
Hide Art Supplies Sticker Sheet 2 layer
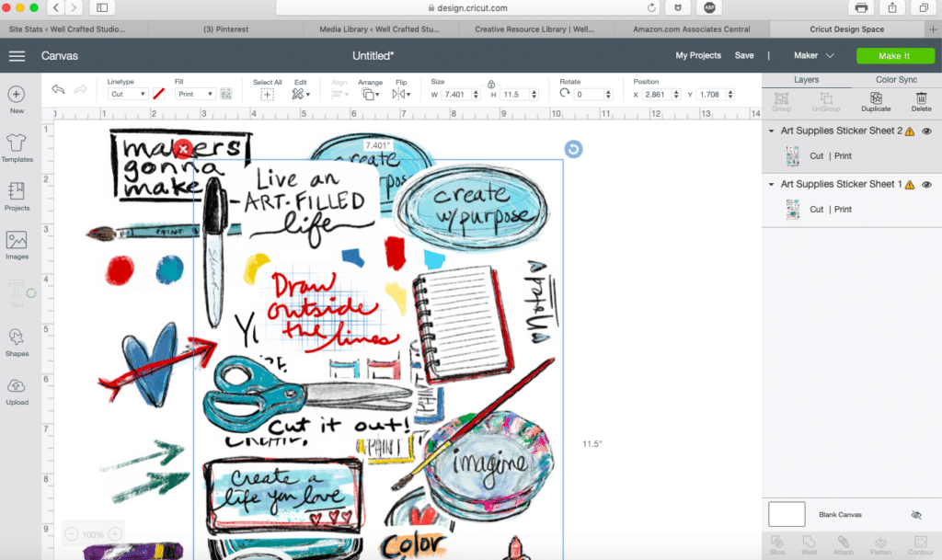(927, 131)
